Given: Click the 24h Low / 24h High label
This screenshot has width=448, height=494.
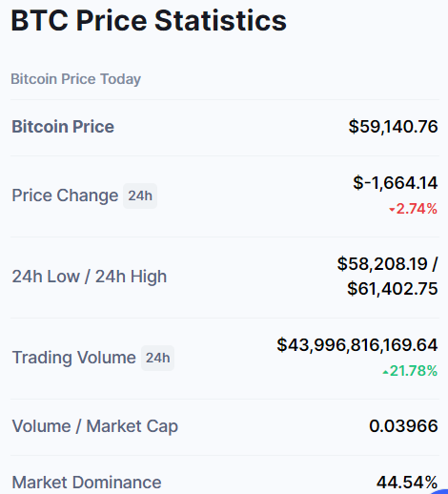Looking at the screenshot, I should pyautogui.click(x=90, y=277).
